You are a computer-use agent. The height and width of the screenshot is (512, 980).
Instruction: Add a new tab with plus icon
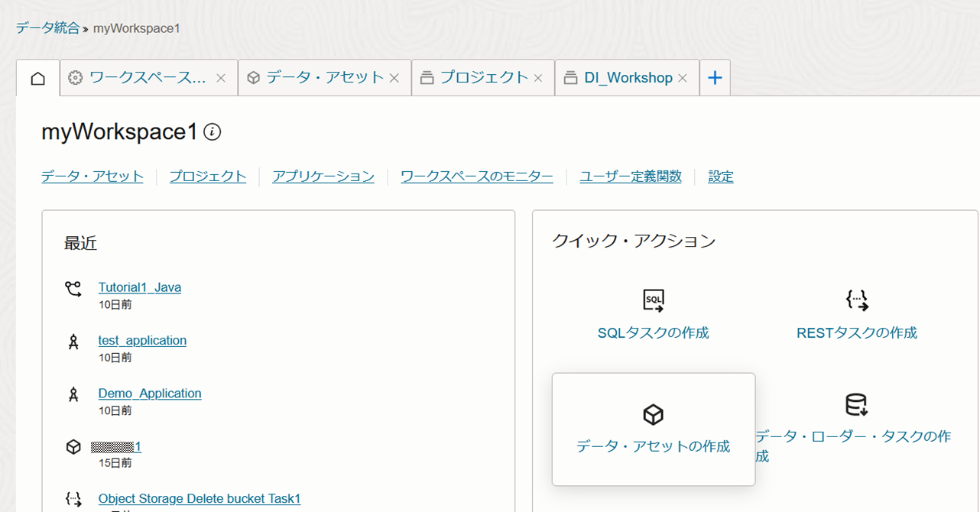715,78
